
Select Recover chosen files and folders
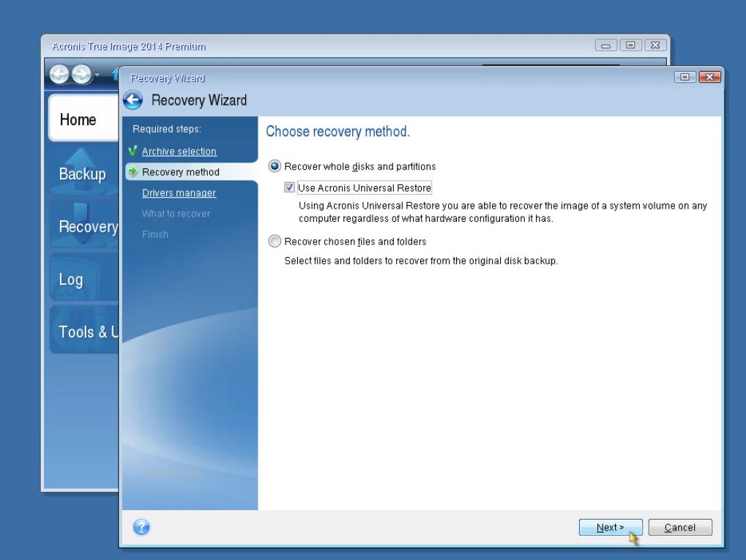pos(275,242)
